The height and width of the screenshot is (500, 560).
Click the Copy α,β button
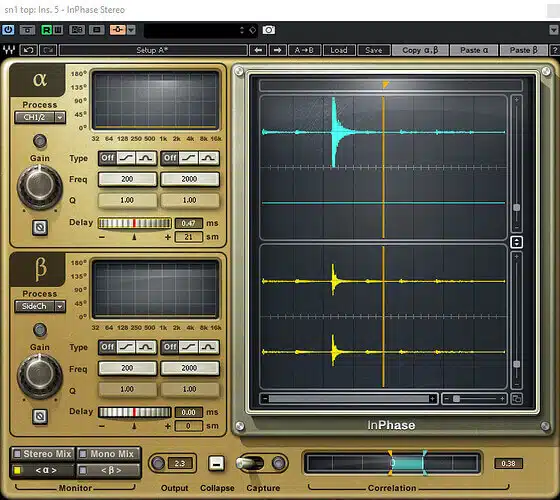pos(420,50)
